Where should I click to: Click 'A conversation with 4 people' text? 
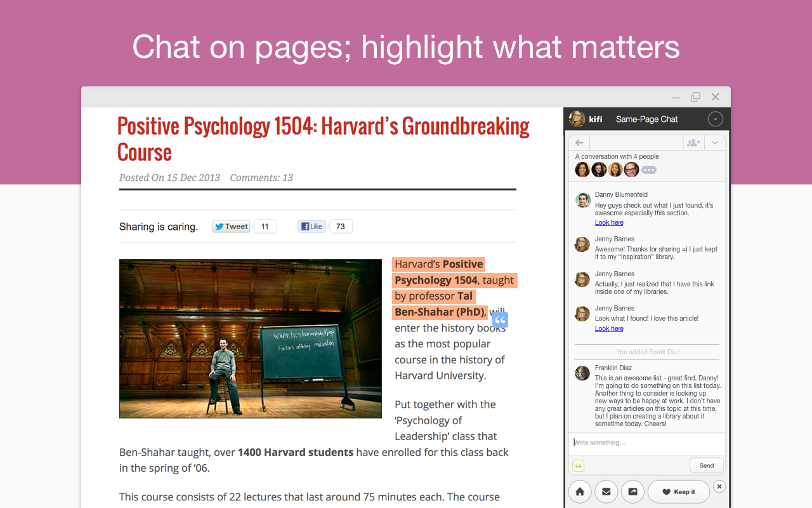pyautogui.click(x=617, y=156)
